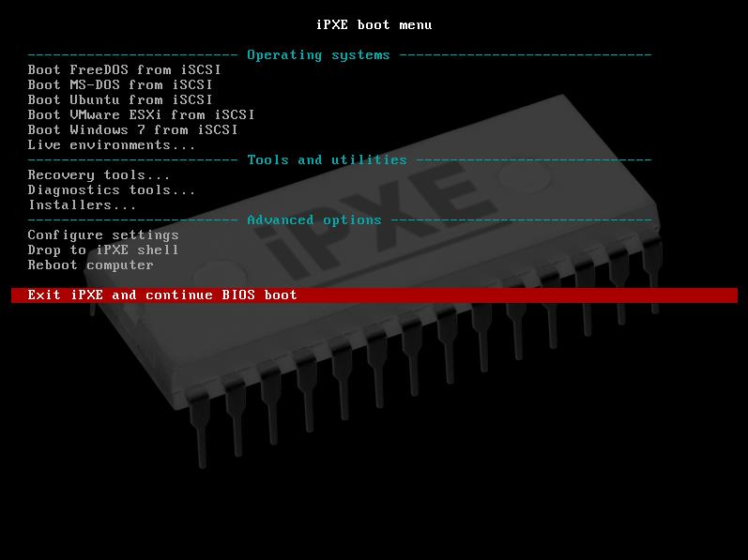Select Boot MS-DOS from iSCSI
Viewport: 748px width, 560px height.
tap(120, 84)
